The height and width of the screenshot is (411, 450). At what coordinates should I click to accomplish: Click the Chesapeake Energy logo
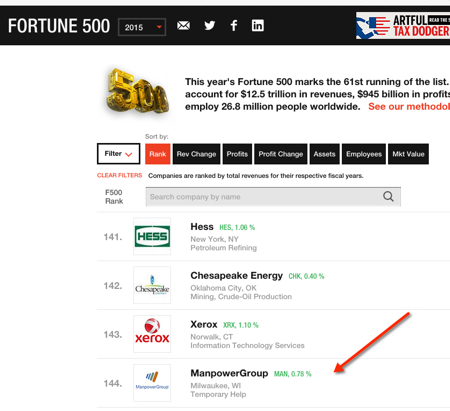(152, 285)
